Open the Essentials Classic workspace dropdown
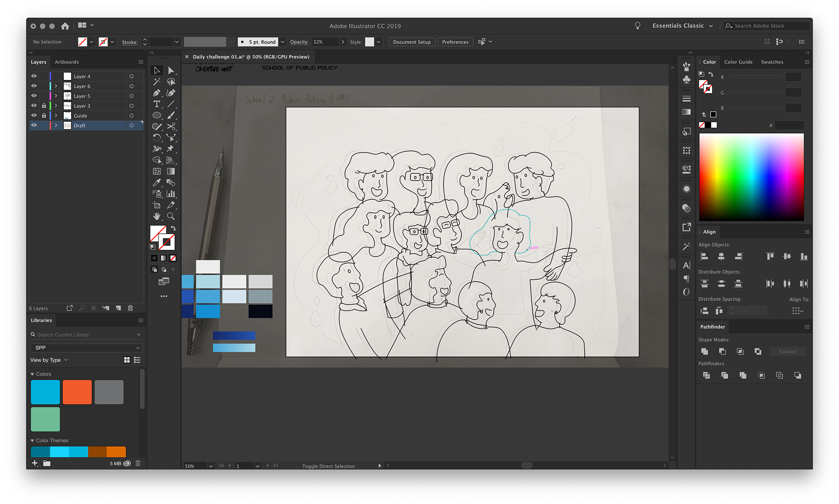 click(x=682, y=26)
